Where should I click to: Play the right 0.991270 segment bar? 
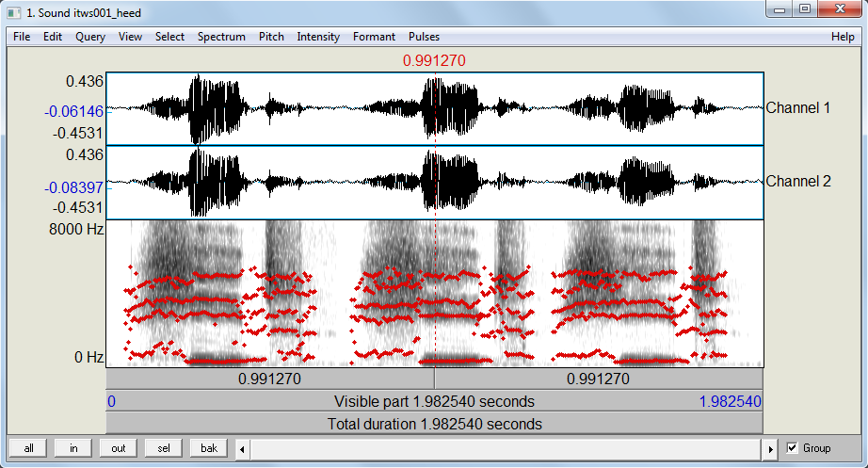tap(599, 379)
